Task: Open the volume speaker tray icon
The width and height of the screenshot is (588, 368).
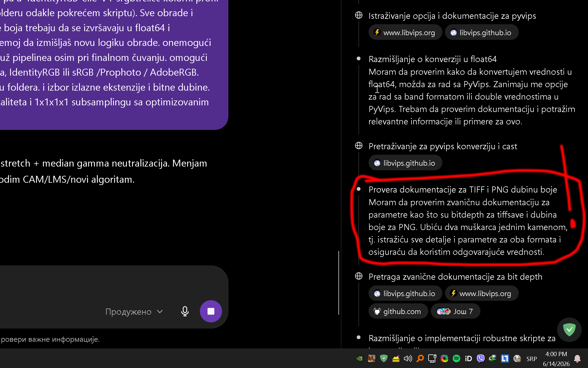Action: point(408,358)
